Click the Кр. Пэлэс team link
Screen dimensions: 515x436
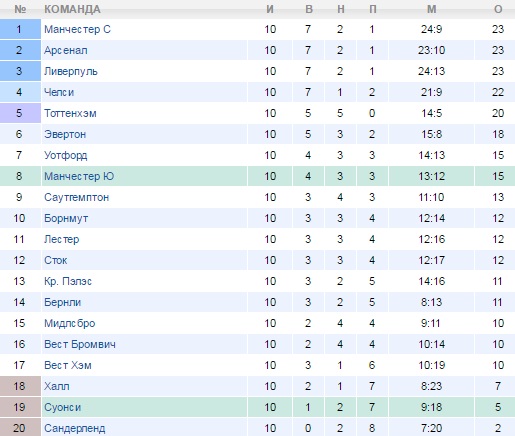tap(68, 281)
